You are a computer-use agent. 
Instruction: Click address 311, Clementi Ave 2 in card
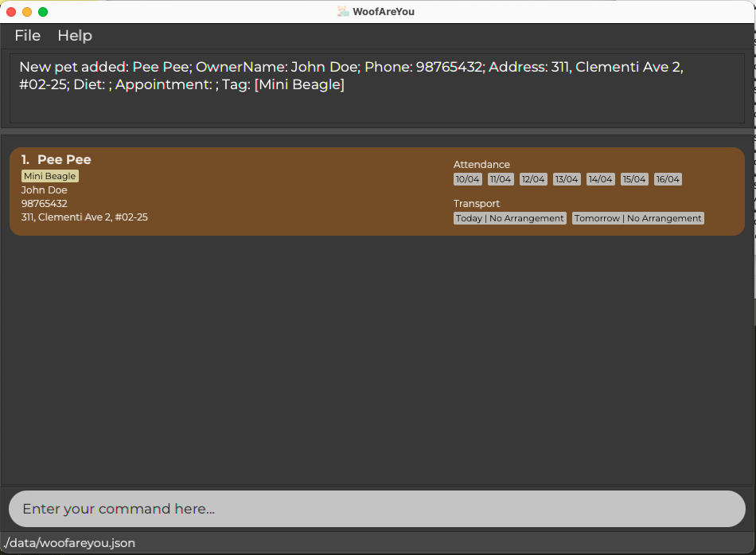coord(84,217)
